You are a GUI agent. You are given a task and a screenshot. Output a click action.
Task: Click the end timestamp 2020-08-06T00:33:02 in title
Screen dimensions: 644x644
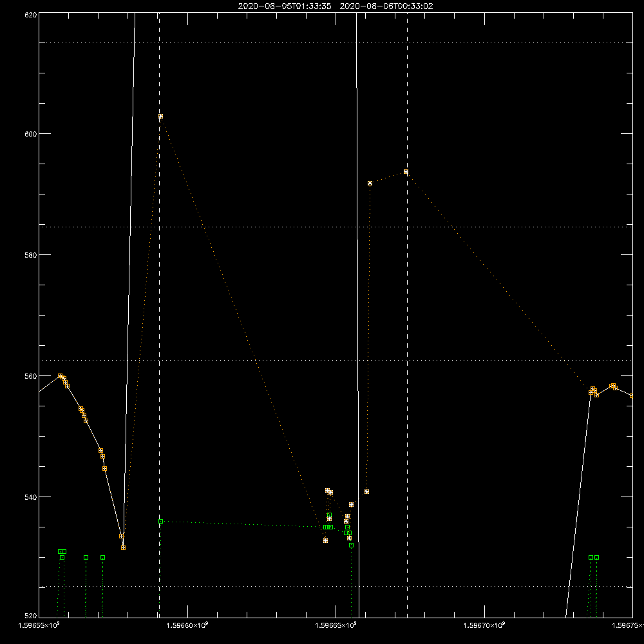coord(386,6)
